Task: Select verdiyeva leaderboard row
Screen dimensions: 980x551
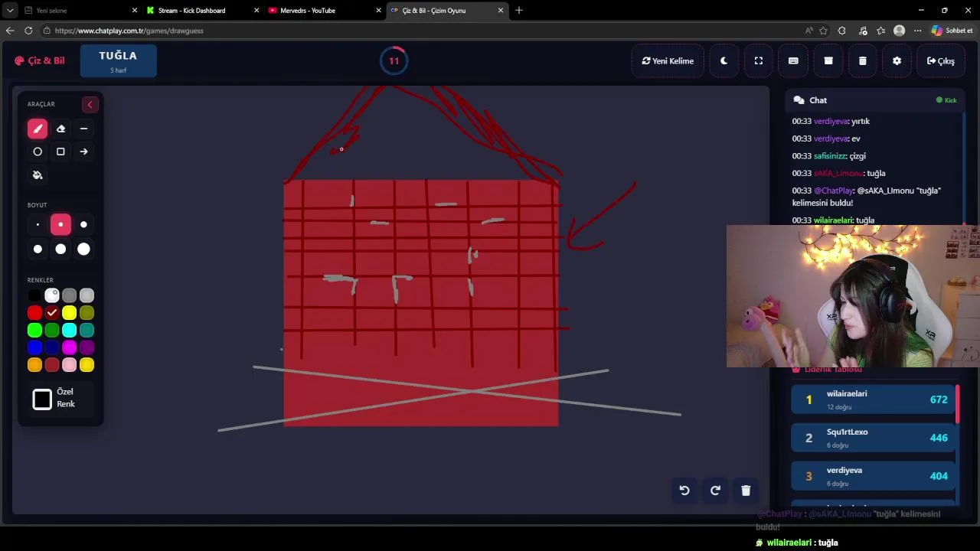Action: (x=873, y=476)
